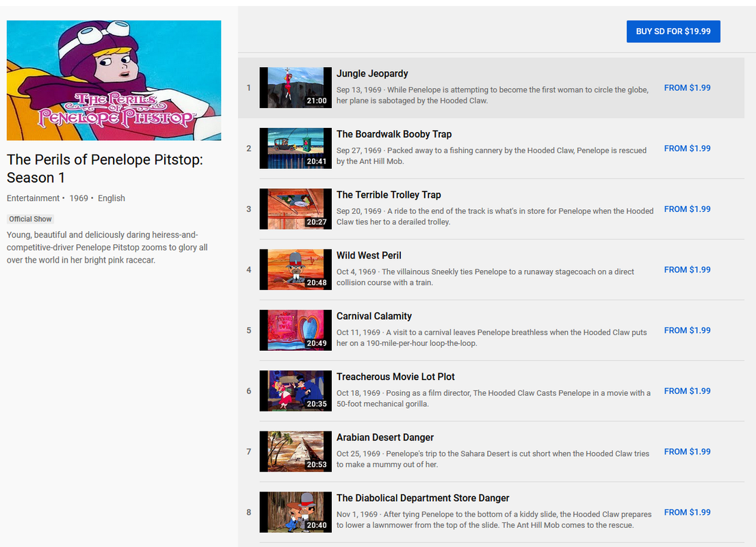The height and width of the screenshot is (547, 756).
Task: Select the Carnival Calamity episode thumbnail
Action: coord(296,330)
